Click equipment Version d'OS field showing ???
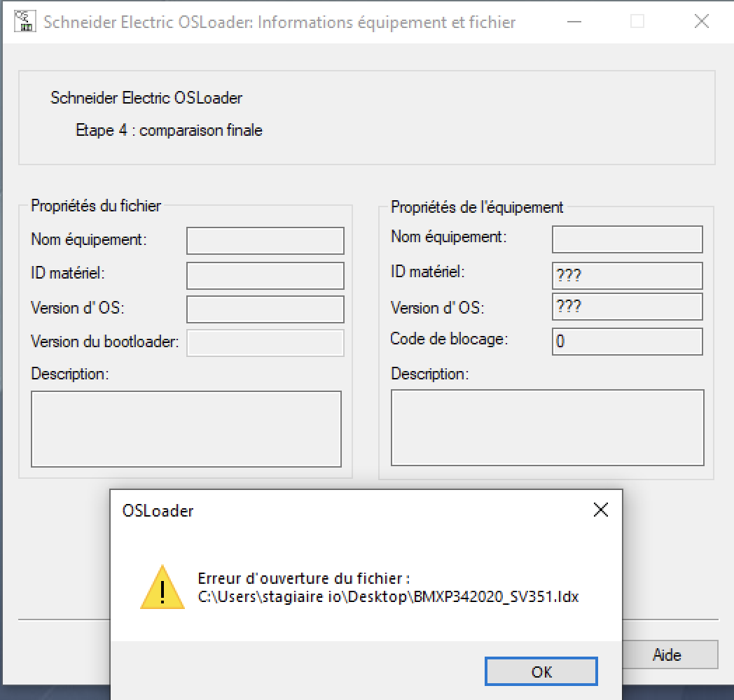This screenshot has width=734, height=700. point(627,307)
